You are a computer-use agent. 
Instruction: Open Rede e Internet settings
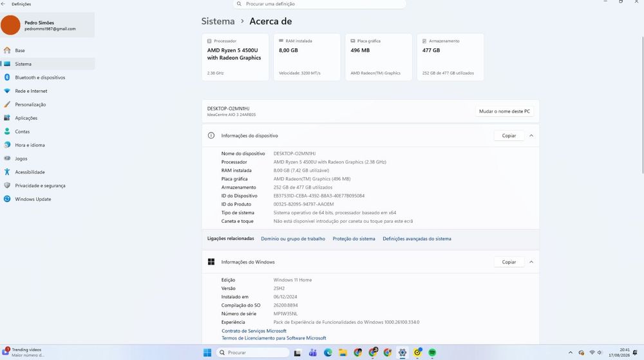tap(48, 91)
